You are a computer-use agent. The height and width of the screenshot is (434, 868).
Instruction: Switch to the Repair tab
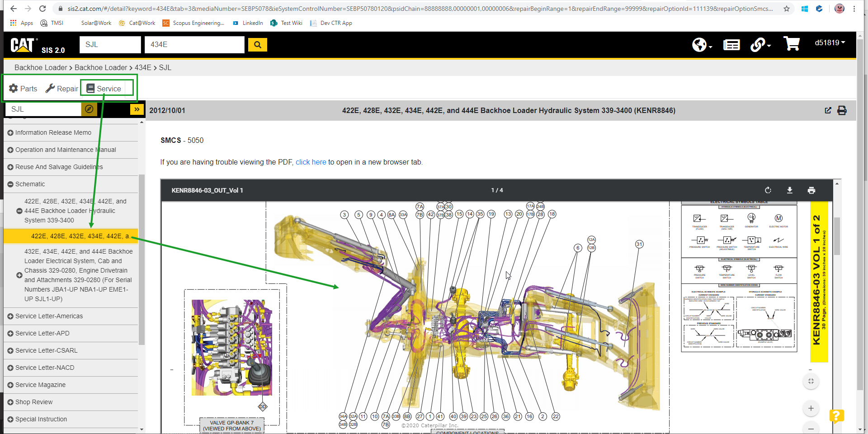pos(62,89)
